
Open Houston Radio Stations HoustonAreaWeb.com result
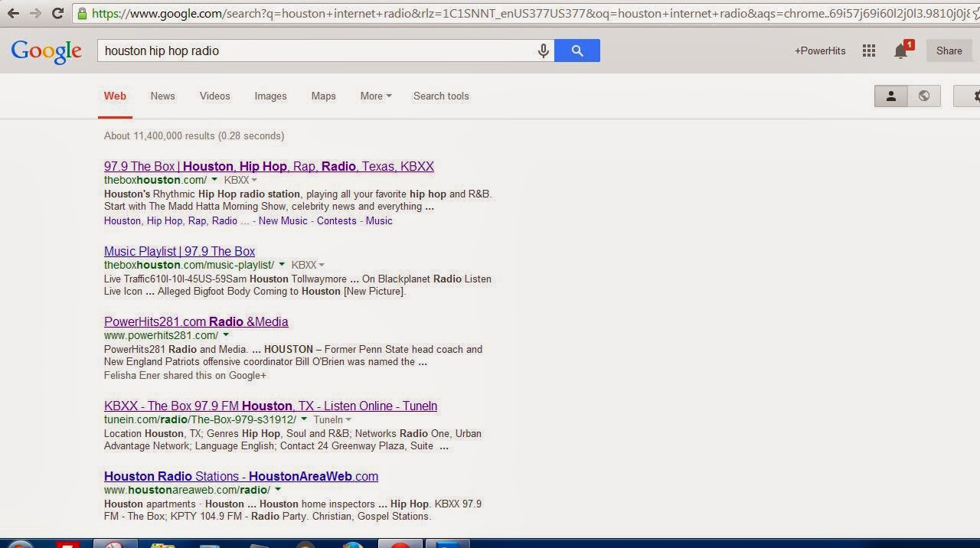[x=241, y=476]
